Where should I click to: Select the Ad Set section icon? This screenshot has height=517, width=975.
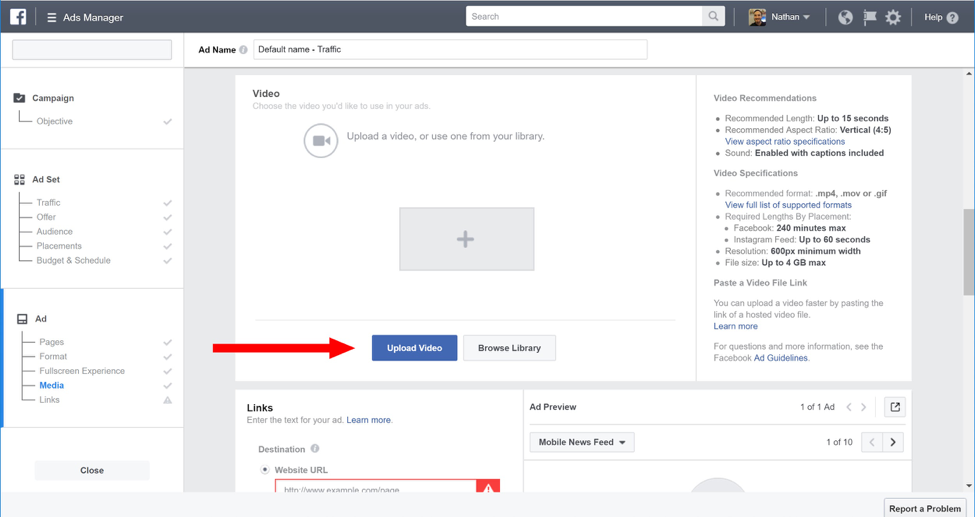(19, 179)
